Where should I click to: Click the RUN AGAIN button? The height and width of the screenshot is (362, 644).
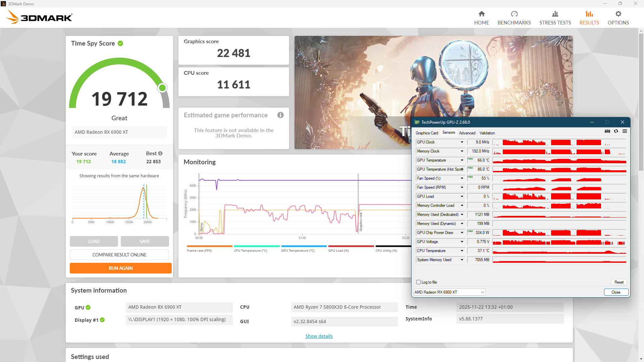coord(120,268)
